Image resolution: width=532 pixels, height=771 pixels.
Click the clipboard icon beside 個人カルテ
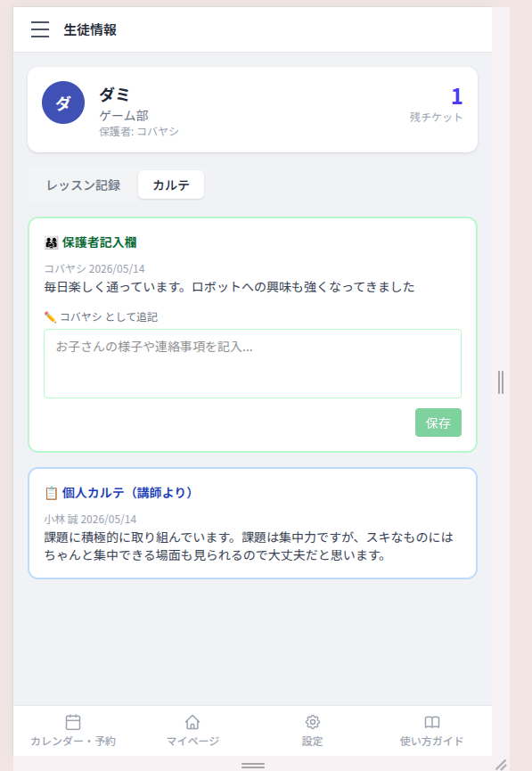tap(51, 493)
